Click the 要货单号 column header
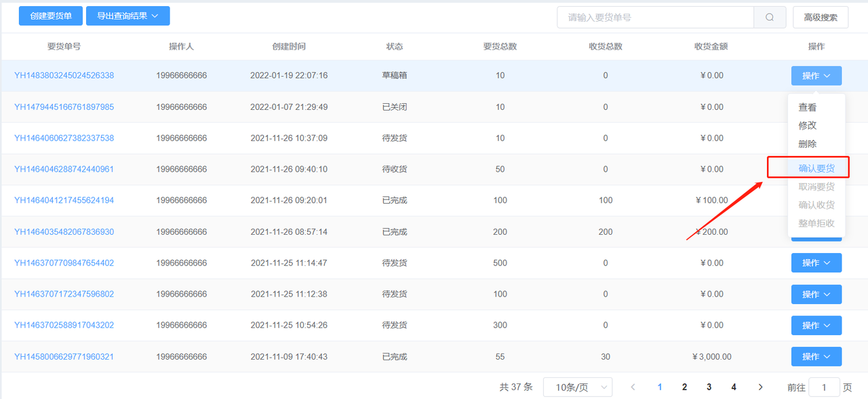 pyautogui.click(x=64, y=47)
